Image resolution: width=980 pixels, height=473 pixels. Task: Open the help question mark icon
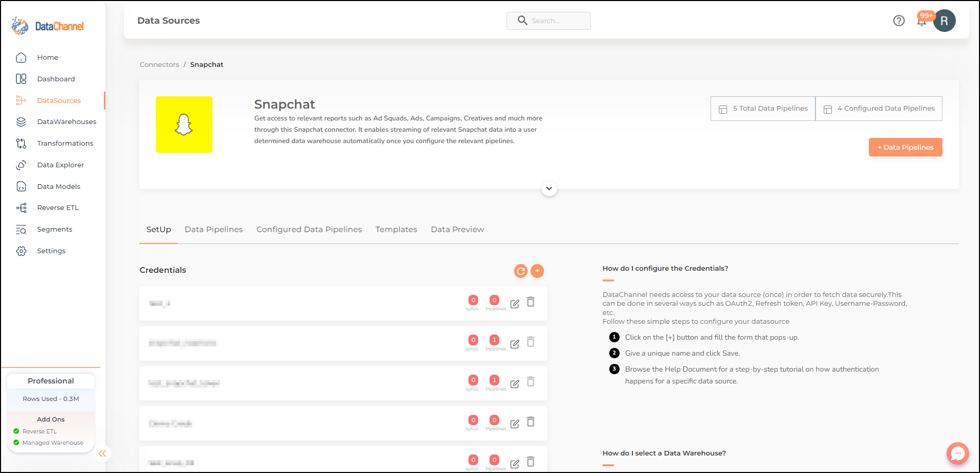click(x=899, y=21)
